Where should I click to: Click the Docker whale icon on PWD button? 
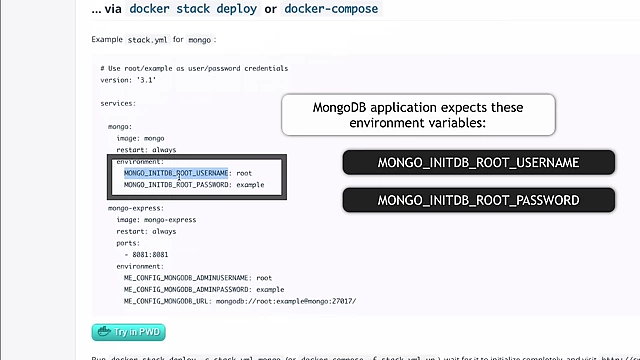tap(104, 331)
